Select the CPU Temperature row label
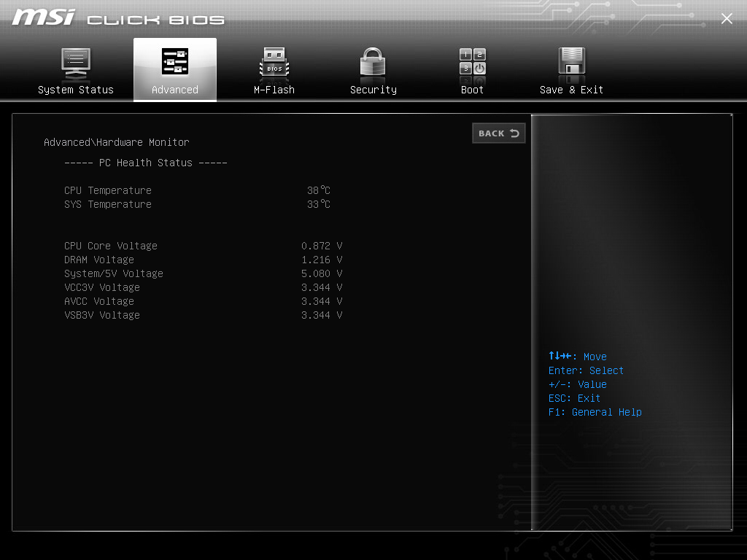The height and width of the screenshot is (560, 747). 108,190
